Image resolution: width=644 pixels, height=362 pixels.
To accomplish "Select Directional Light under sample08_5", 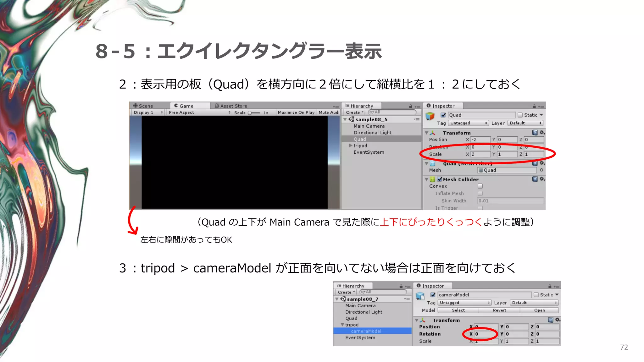I will [x=372, y=133].
